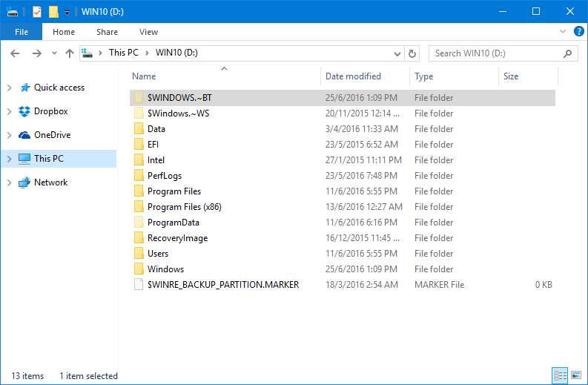Switch to Large icons view in status bar
588x385 pixels.
pyautogui.click(x=576, y=375)
